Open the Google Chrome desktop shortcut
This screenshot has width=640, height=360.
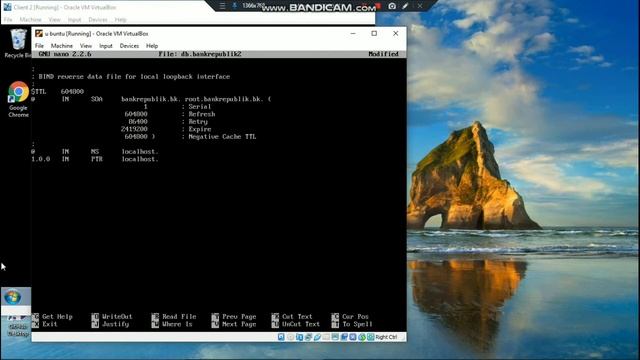coord(18,100)
